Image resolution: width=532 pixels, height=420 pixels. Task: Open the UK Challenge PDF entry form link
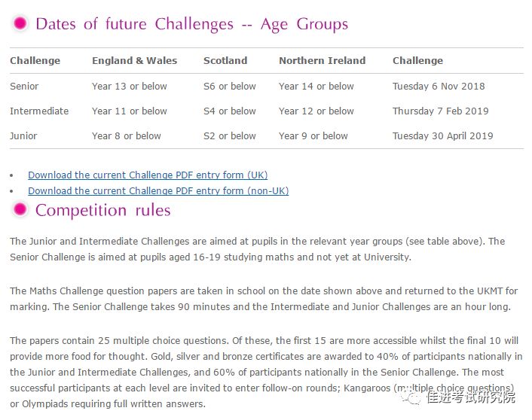point(148,175)
